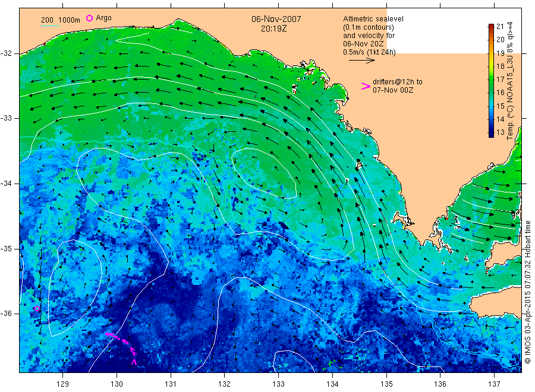Click the 137 longitude axis label
535x392 pixels.
tap(495, 384)
